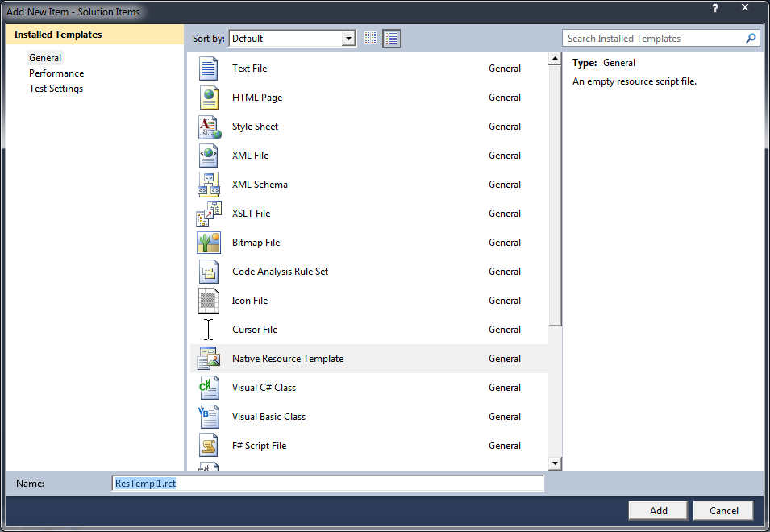
Task: Switch to small icons view
Action: 370,38
